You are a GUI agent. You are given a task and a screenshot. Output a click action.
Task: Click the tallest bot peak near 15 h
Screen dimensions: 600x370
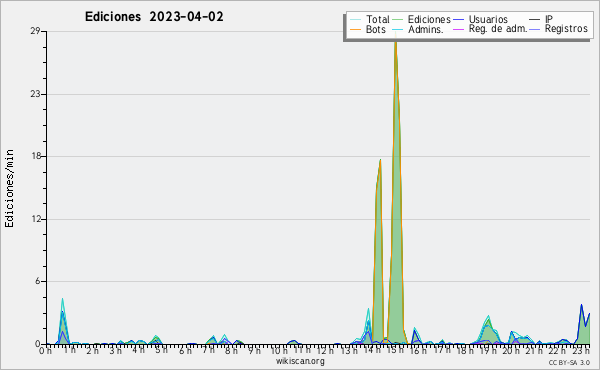click(396, 191)
